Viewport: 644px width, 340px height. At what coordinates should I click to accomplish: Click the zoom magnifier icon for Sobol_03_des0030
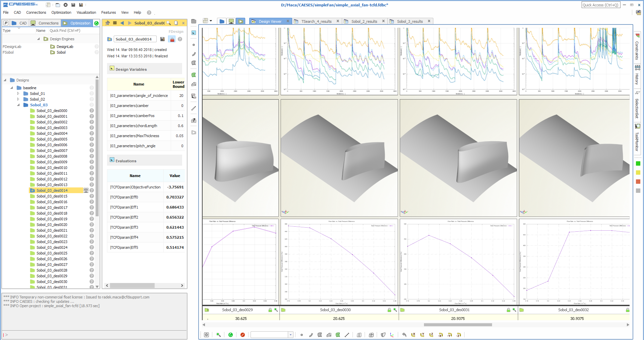coord(395,310)
